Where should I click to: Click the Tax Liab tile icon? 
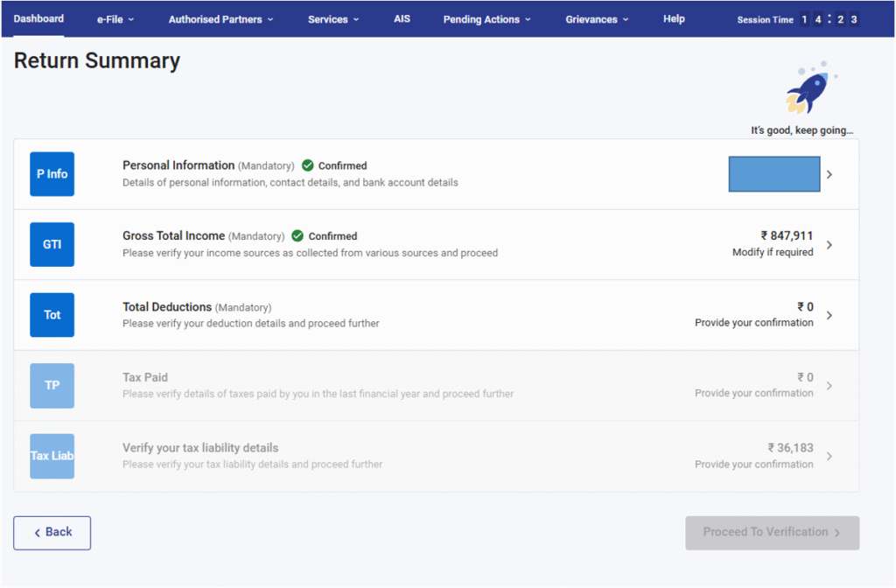52,456
